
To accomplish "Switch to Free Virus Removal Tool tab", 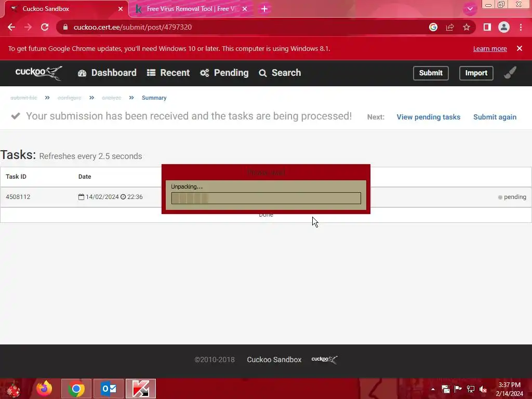I will pyautogui.click(x=191, y=9).
